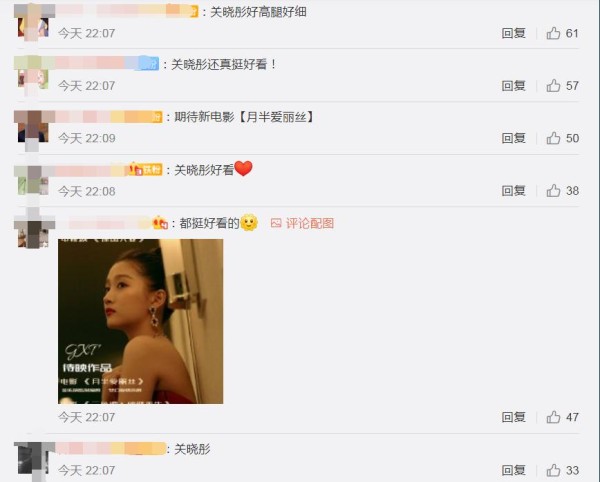This screenshot has width=600, height=482.
Task: Thumbs-up the last comment with 33 likes
Action: pos(553,470)
